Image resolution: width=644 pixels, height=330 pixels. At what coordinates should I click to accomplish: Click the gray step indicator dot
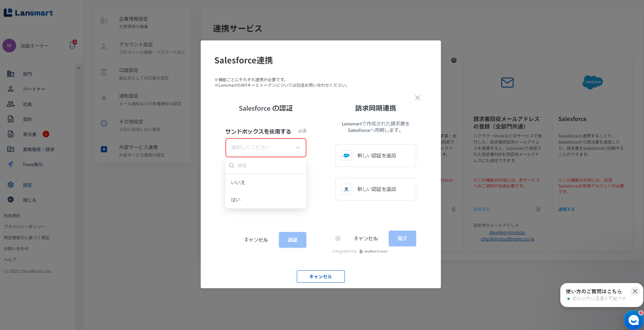point(338,239)
